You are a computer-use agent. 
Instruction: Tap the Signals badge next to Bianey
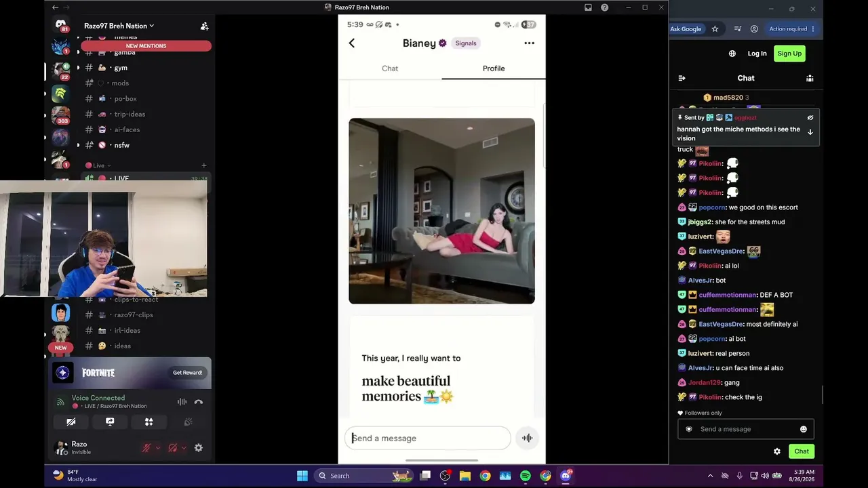pos(466,43)
